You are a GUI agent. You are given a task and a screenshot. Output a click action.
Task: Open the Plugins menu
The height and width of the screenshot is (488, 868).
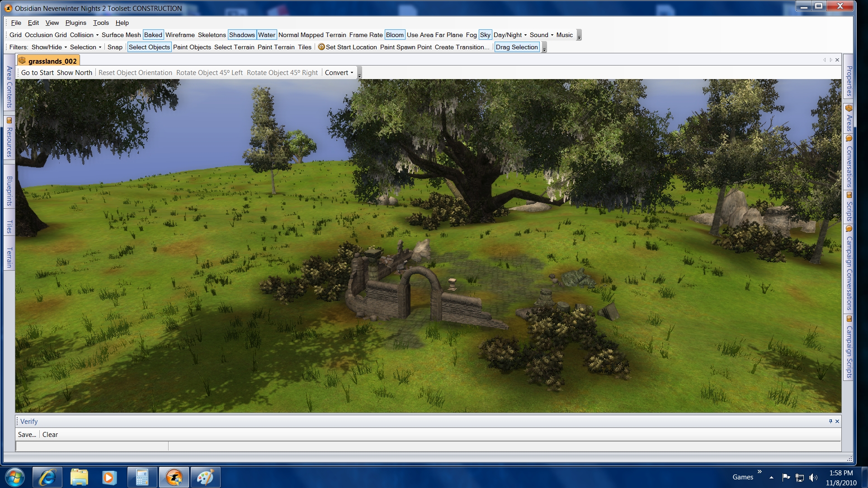(x=75, y=23)
